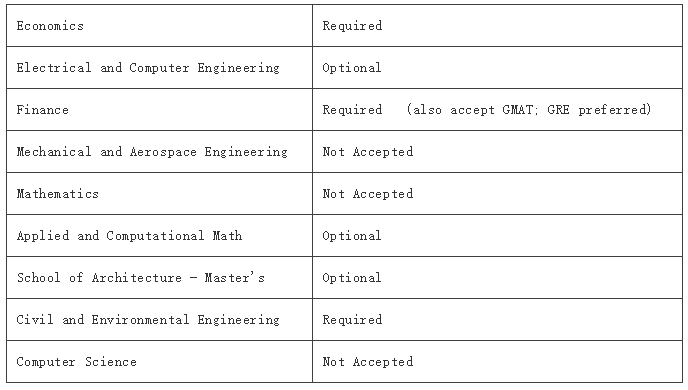This screenshot has width=688, height=390.
Task: Select Civil and Environmental Engineering cell
Action: coord(159,320)
